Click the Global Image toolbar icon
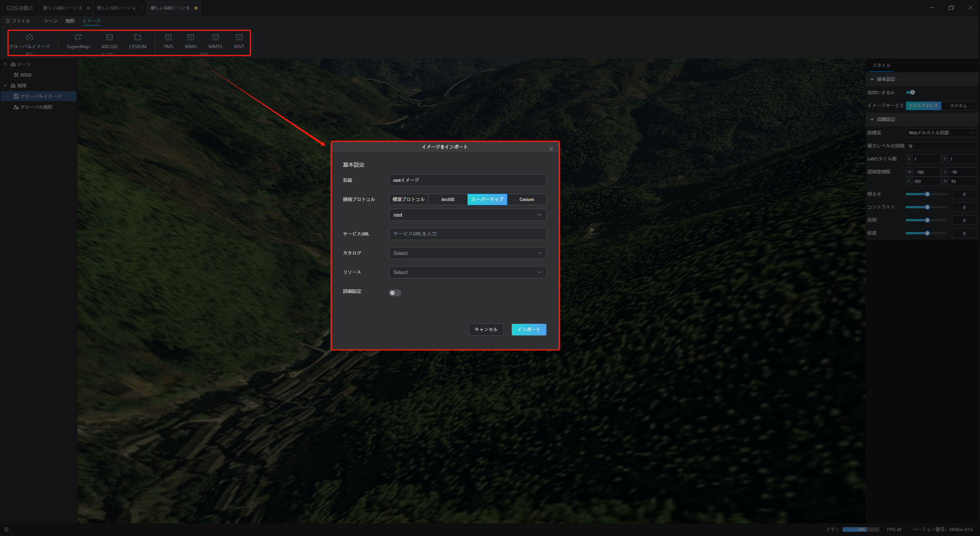The image size is (980, 536). pos(29,41)
